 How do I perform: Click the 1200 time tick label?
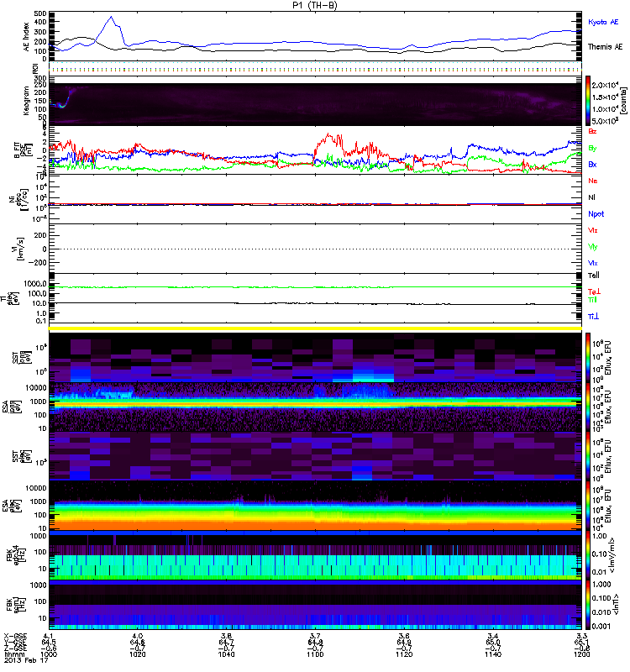[x=581, y=654]
